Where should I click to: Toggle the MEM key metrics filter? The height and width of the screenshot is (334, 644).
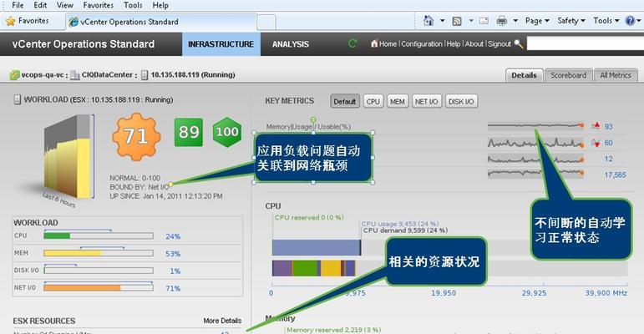pyautogui.click(x=397, y=102)
